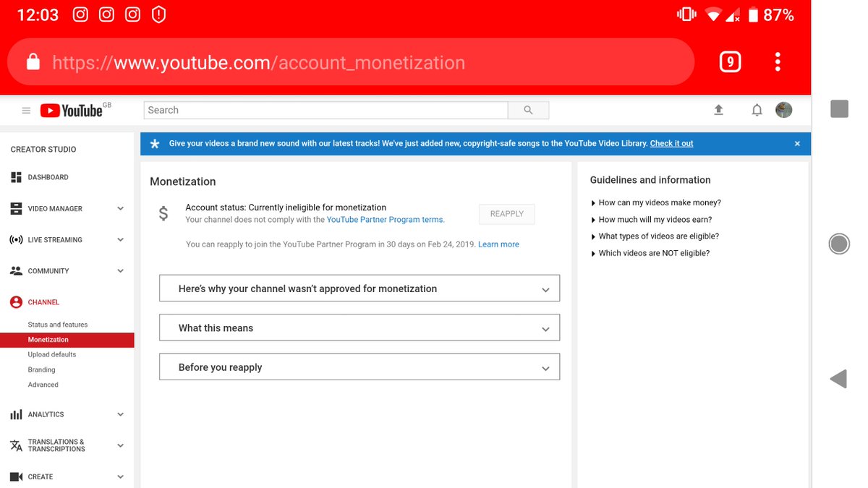Expand "What types of videos are eligible?"

(655, 236)
